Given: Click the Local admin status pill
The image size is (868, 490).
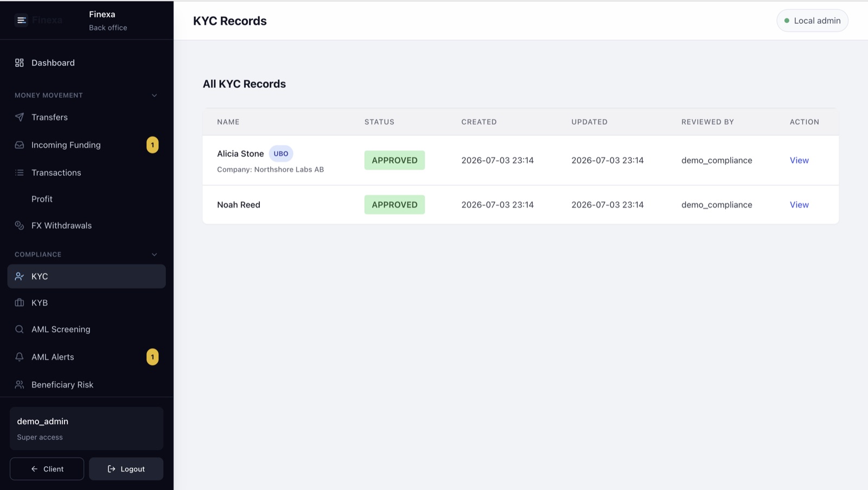Looking at the screenshot, I should [x=812, y=21].
